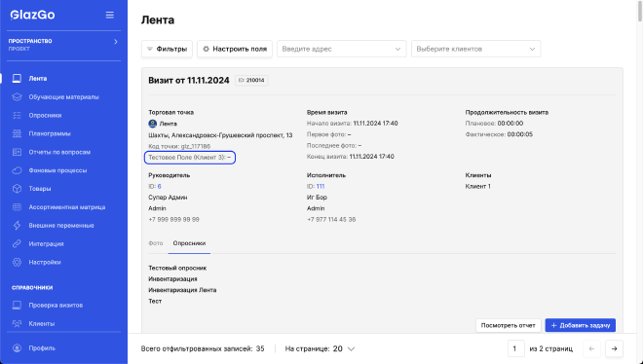Open the Выберите клиентов dropdown
The image size is (643, 364).
pos(476,49)
